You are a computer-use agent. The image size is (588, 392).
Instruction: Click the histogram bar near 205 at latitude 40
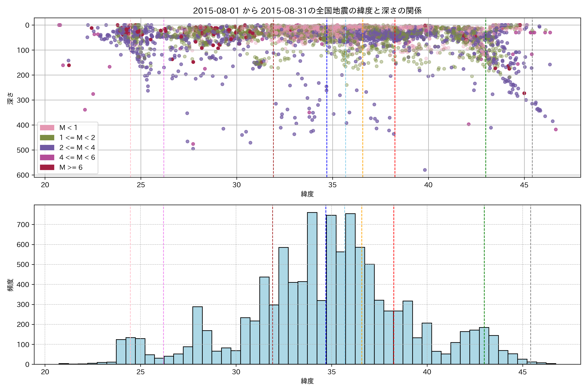[x=427, y=344]
